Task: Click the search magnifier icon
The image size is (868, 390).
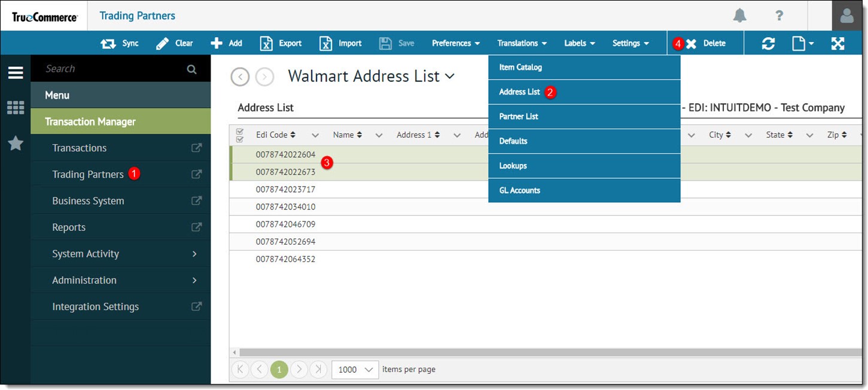Action: point(191,69)
